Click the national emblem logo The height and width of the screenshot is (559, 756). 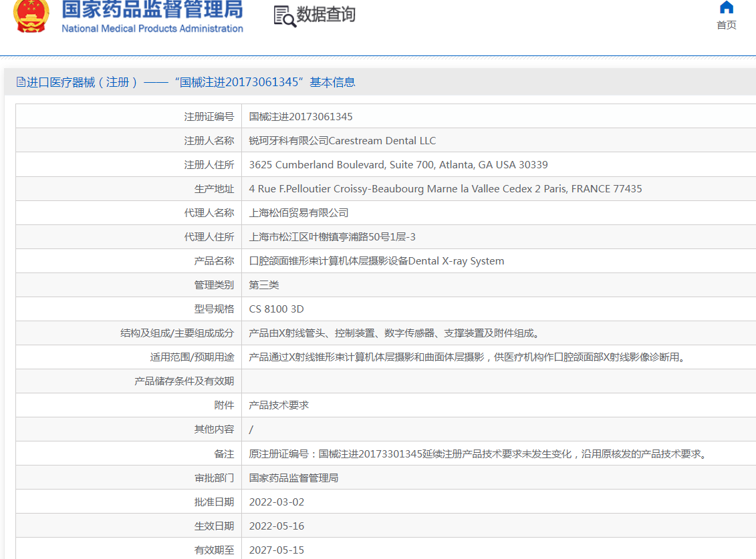coord(31,17)
